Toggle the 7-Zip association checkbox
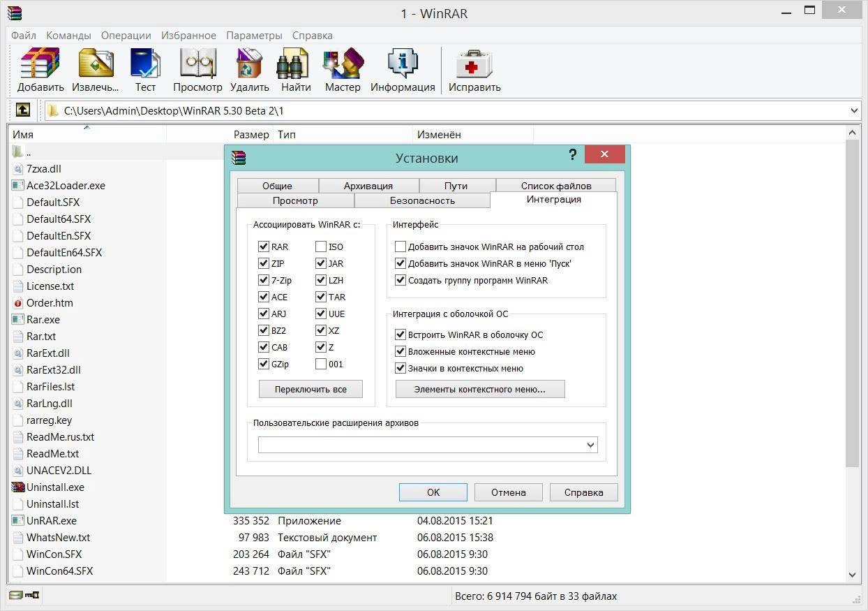This screenshot has width=868, height=611. click(264, 280)
